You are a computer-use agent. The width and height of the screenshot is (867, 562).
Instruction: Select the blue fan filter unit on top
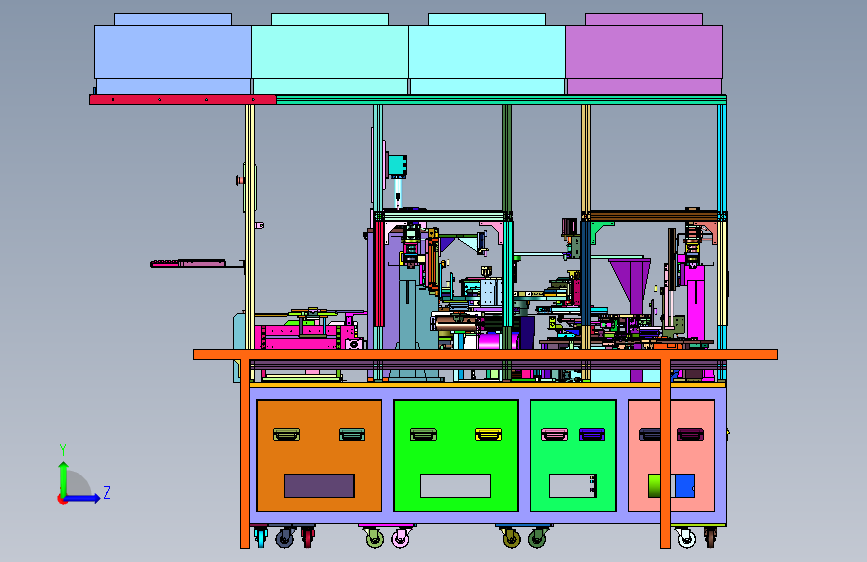[173, 53]
